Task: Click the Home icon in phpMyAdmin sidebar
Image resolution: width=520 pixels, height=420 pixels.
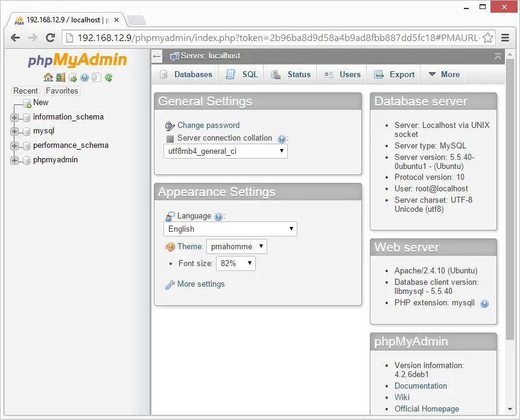Action: (48, 77)
